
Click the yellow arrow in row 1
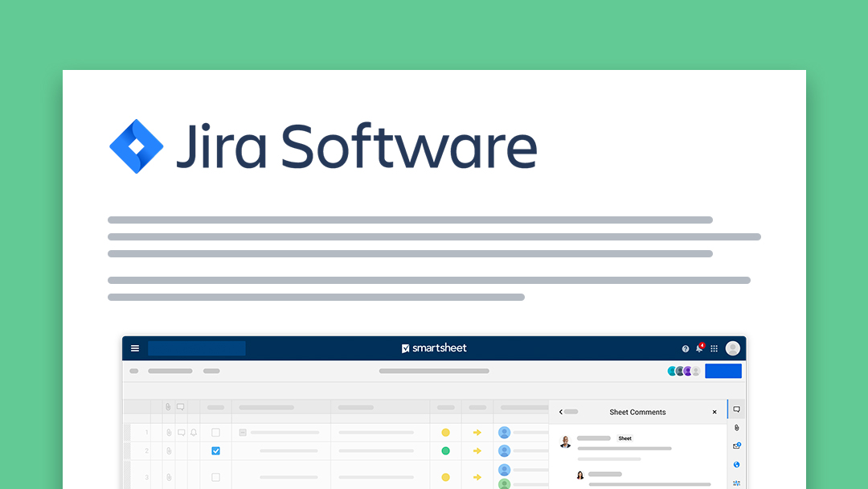tap(477, 433)
